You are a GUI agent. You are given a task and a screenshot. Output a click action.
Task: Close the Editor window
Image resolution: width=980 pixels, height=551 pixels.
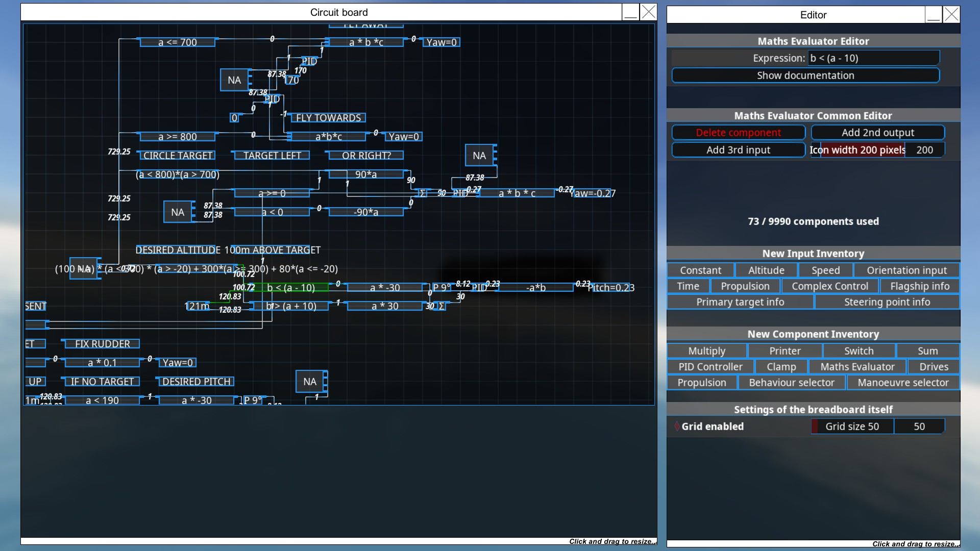[951, 15]
